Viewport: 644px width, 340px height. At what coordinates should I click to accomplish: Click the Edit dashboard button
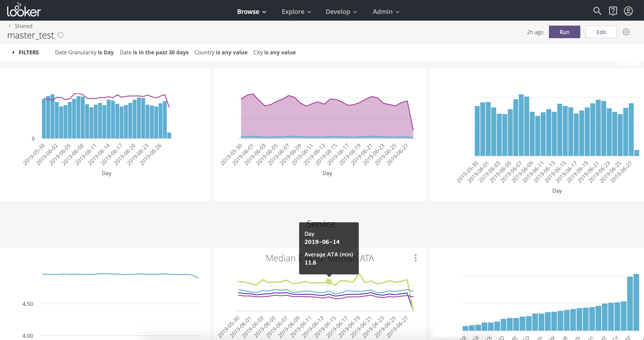point(601,32)
